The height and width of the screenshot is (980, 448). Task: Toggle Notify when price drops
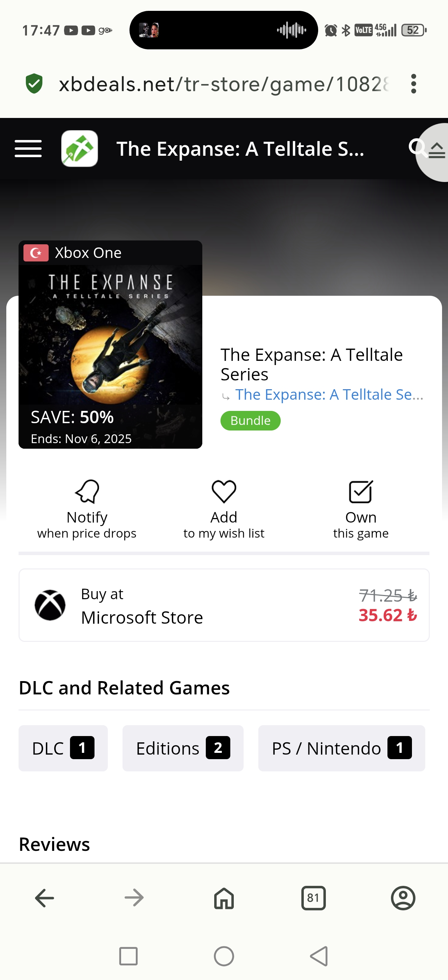pyautogui.click(x=87, y=509)
